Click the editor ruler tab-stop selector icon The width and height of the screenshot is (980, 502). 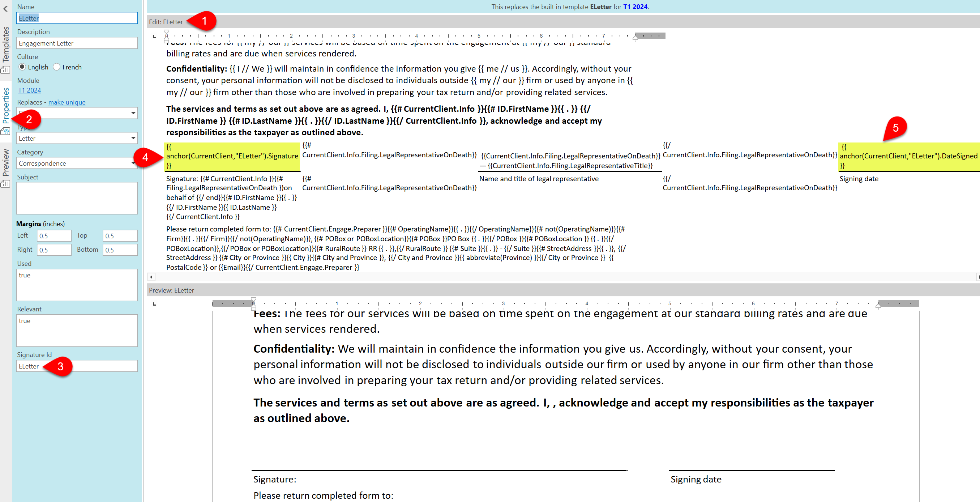(154, 36)
